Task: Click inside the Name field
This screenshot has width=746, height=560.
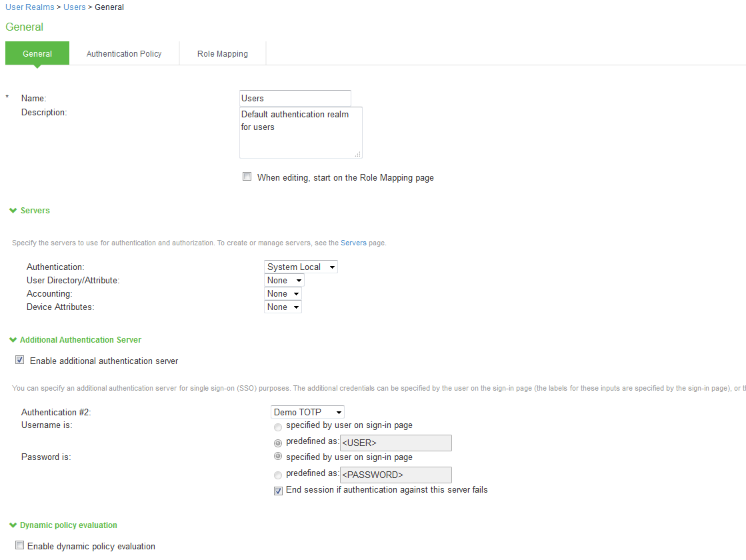Action: pyautogui.click(x=295, y=97)
